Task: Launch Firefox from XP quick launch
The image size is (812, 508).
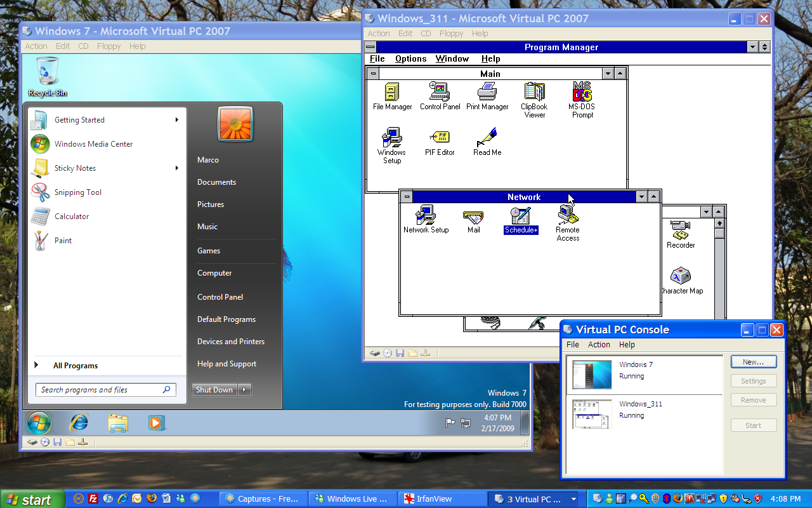Action: point(152,498)
